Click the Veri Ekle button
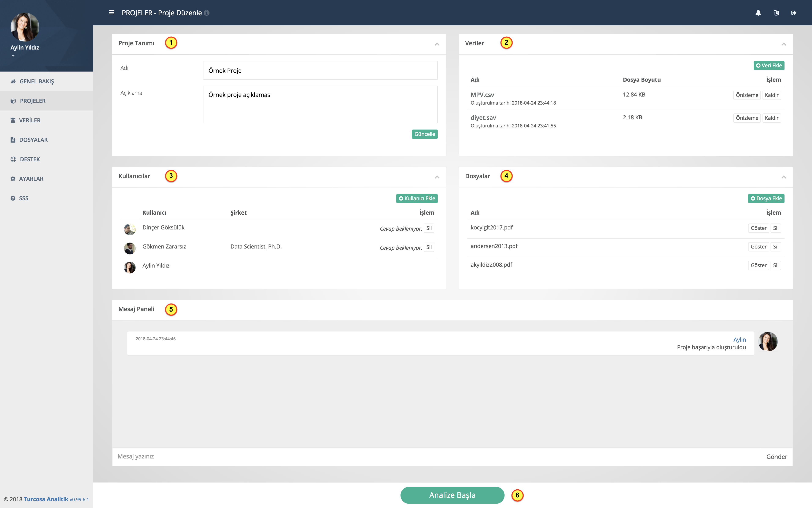 pyautogui.click(x=769, y=66)
